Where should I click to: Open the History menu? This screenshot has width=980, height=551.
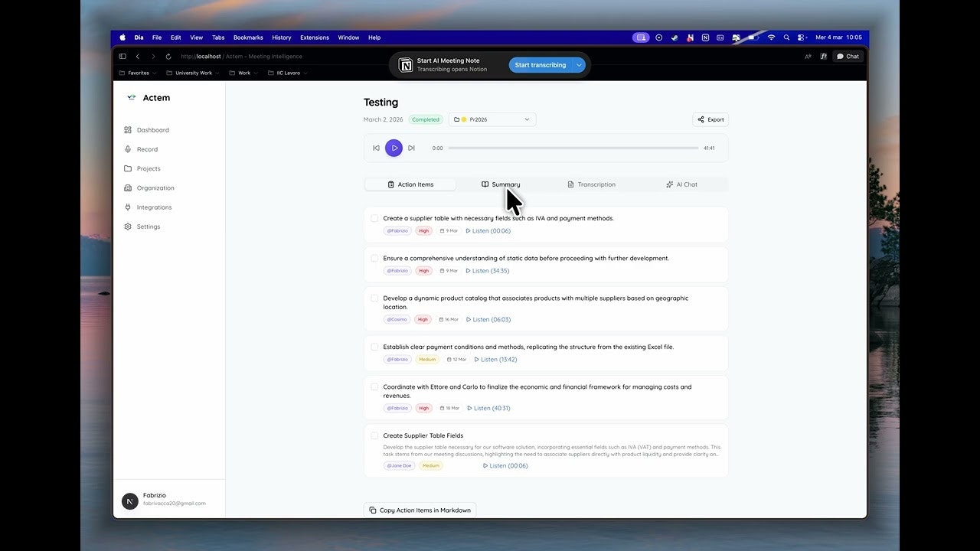pos(282,37)
